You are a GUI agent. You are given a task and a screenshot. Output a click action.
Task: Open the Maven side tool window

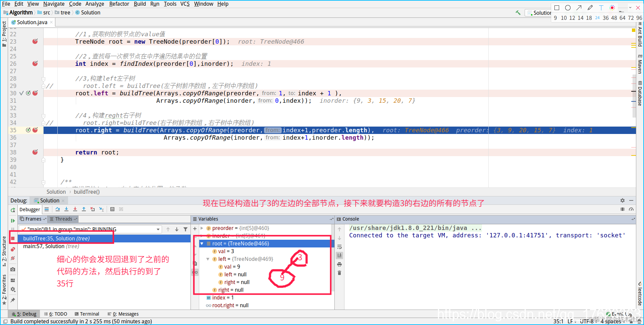pyautogui.click(x=640, y=64)
